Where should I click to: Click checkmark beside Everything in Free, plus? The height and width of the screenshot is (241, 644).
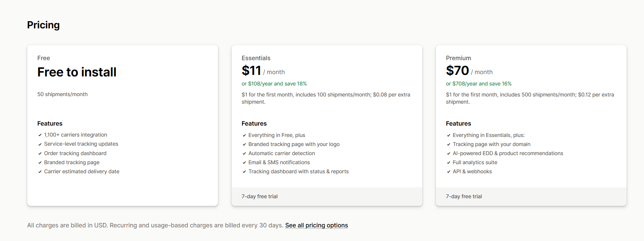click(x=244, y=135)
